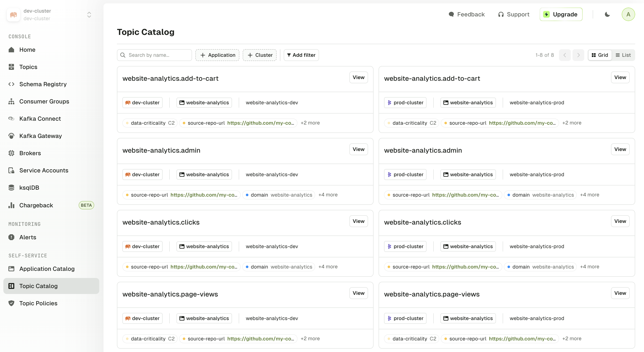Click the Schema Registry code brackets icon
This screenshot has width=644, height=352.
point(11,84)
